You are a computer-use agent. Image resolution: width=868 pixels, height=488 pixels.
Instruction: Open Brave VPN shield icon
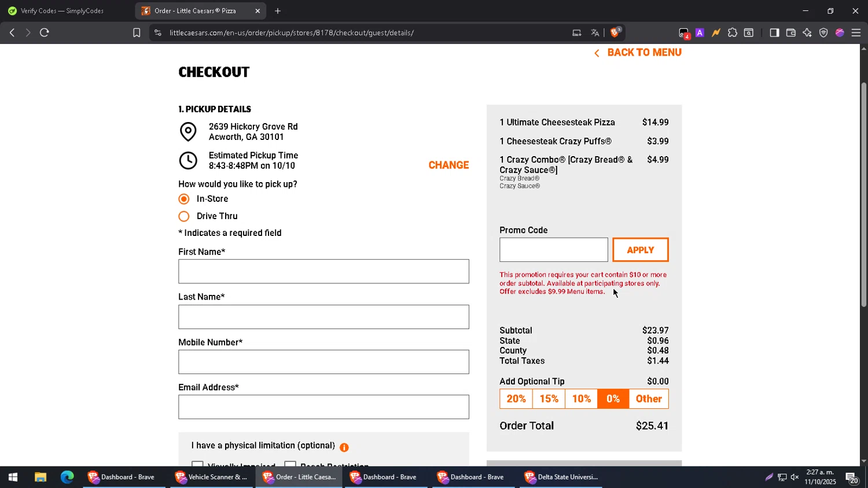tap(823, 33)
